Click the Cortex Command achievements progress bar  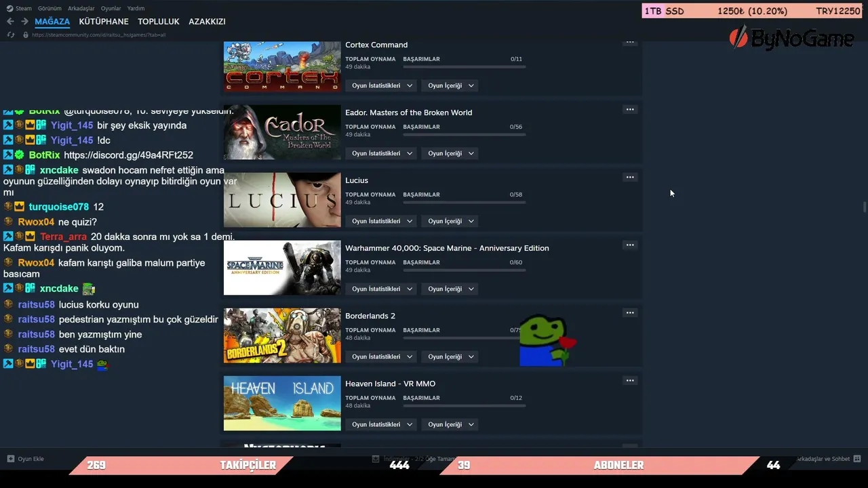465,66
